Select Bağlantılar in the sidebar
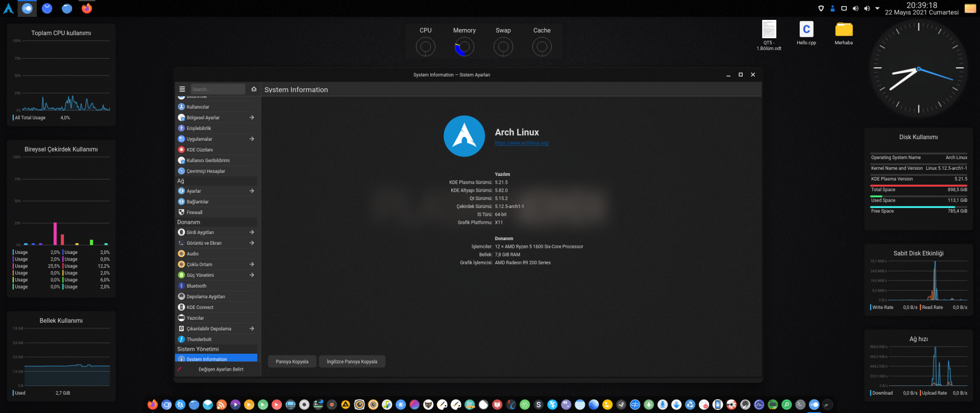Screen dimensions: 980x413 click(x=216, y=202)
